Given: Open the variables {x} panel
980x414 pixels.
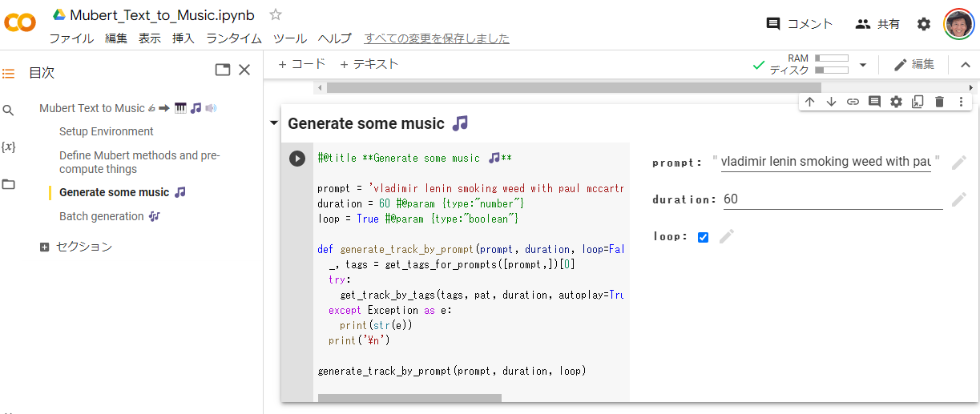Looking at the screenshot, I should click(x=8, y=147).
